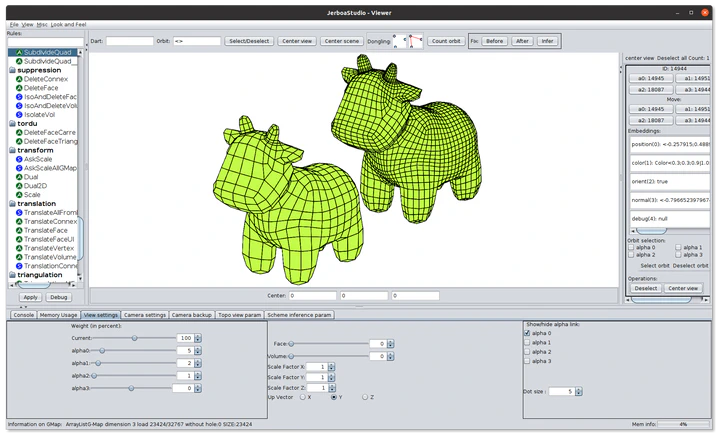Click the translation folder icon
Image resolution: width=720 pixels, height=437 pixels.
pyautogui.click(x=12, y=203)
